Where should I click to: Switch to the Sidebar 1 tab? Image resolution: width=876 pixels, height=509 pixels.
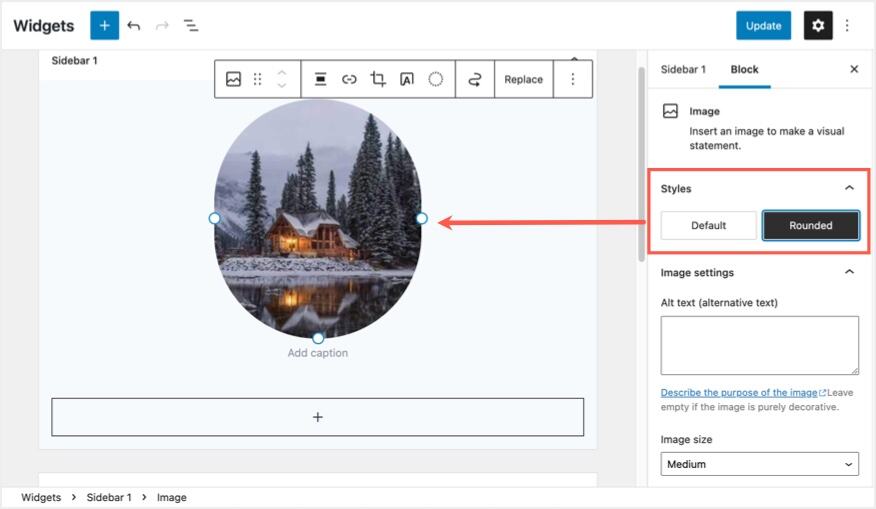(683, 69)
